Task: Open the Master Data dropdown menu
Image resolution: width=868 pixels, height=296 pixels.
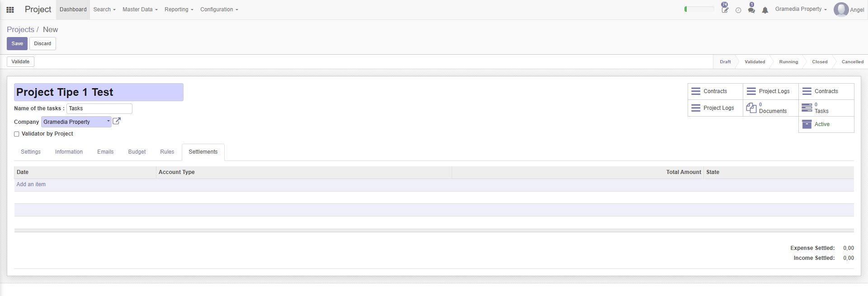Action: coord(140,9)
